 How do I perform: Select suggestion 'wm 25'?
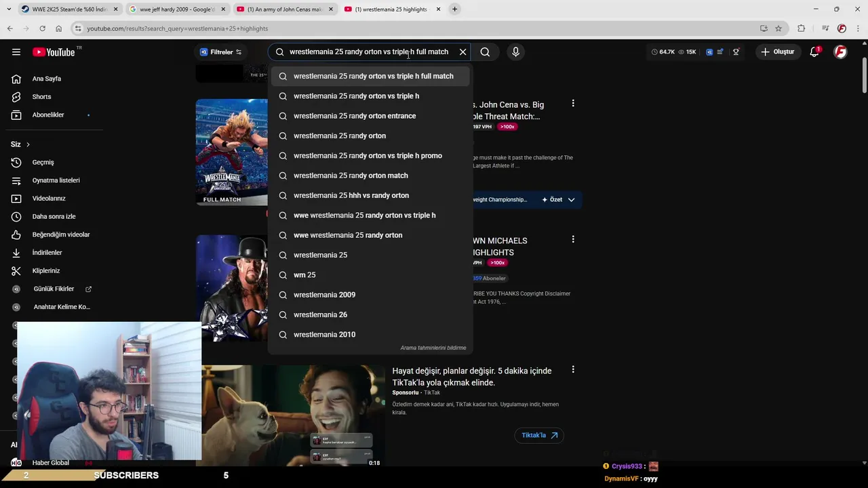coord(371,275)
